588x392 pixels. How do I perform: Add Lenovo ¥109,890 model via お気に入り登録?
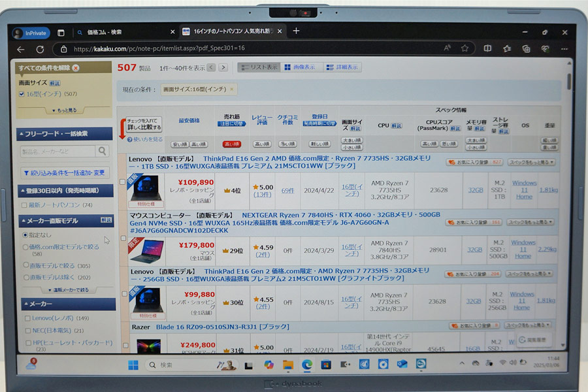coord(475,163)
